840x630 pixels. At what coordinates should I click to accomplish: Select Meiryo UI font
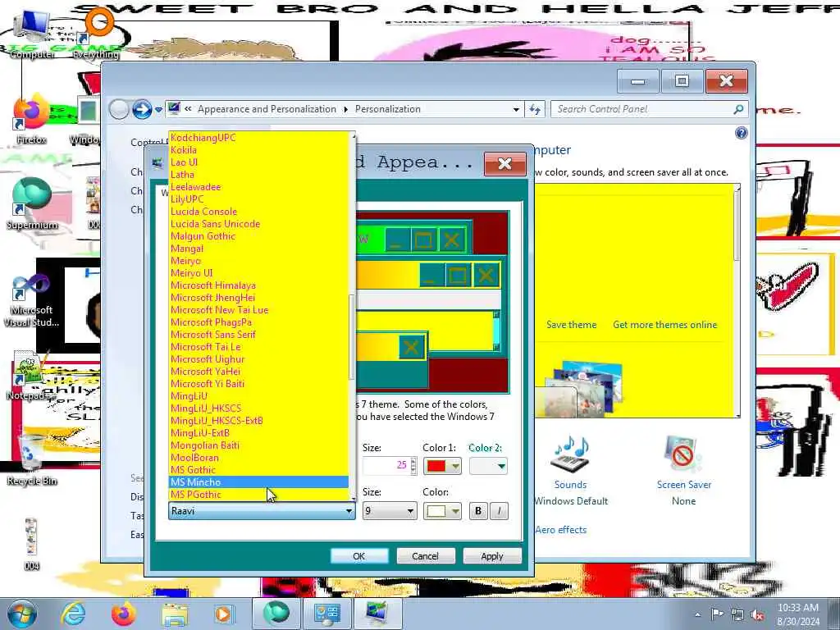coord(258,272)
